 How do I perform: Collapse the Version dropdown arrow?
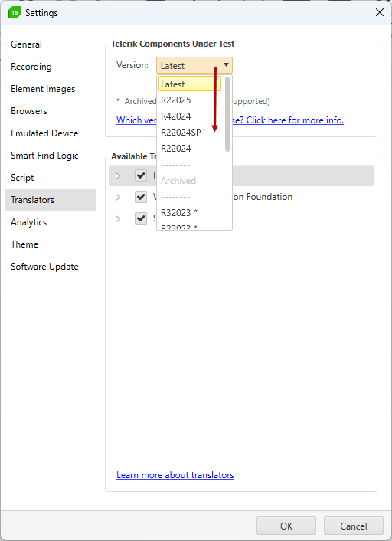[226, 65]
